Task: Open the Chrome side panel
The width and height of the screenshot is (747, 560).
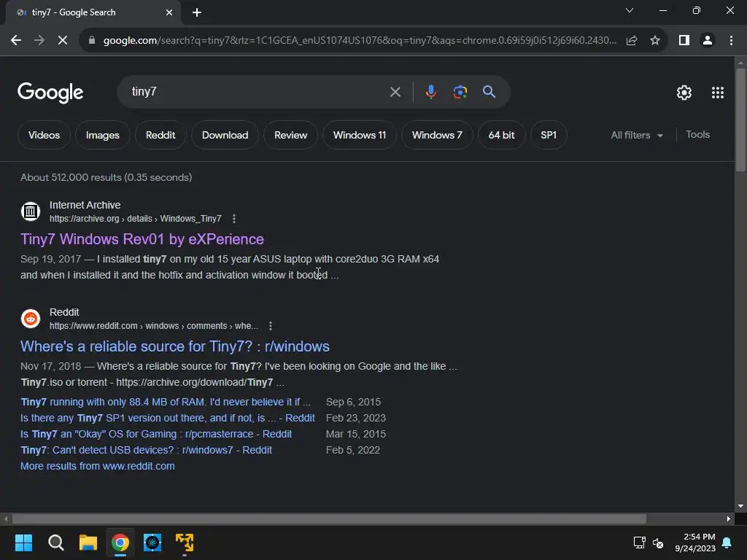Action: [x=684, y=41]
